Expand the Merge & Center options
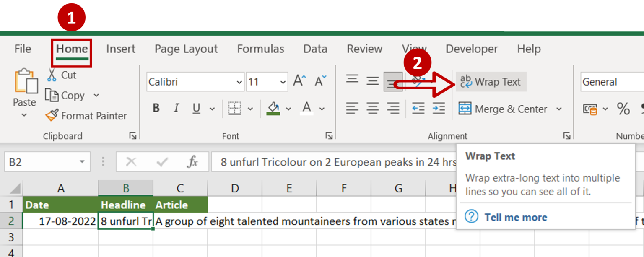This screenshot has width=644, height=257. click(559, 109)
